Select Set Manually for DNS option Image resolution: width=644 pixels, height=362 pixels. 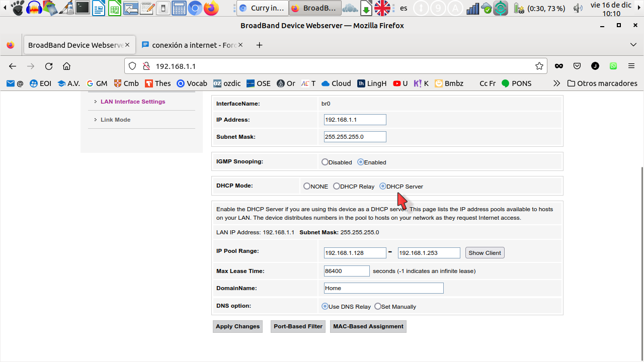[378, 306]
